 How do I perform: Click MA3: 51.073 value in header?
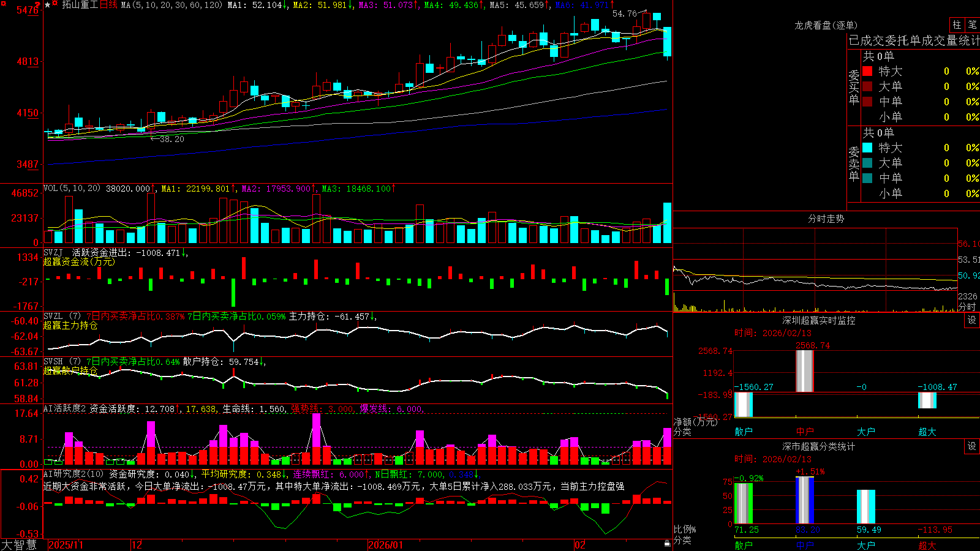coord(389,5)
